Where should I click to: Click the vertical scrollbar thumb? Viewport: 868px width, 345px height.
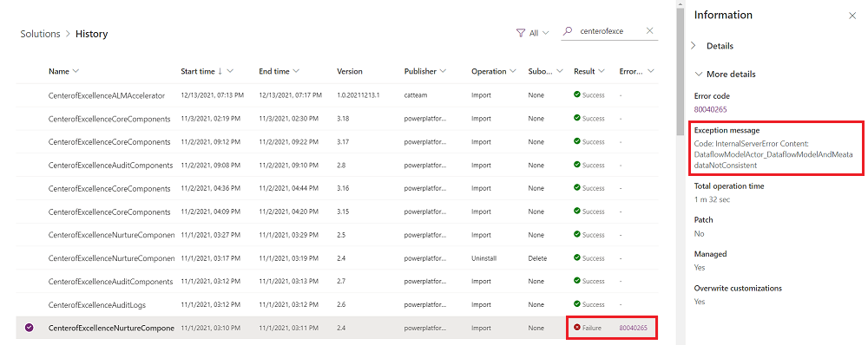click(x=680, y=72)
